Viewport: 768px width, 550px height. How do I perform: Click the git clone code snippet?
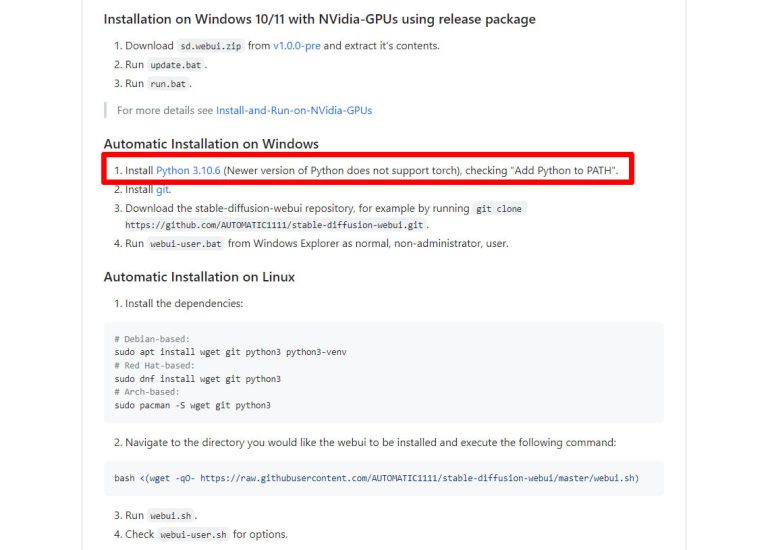coord(499,208)
